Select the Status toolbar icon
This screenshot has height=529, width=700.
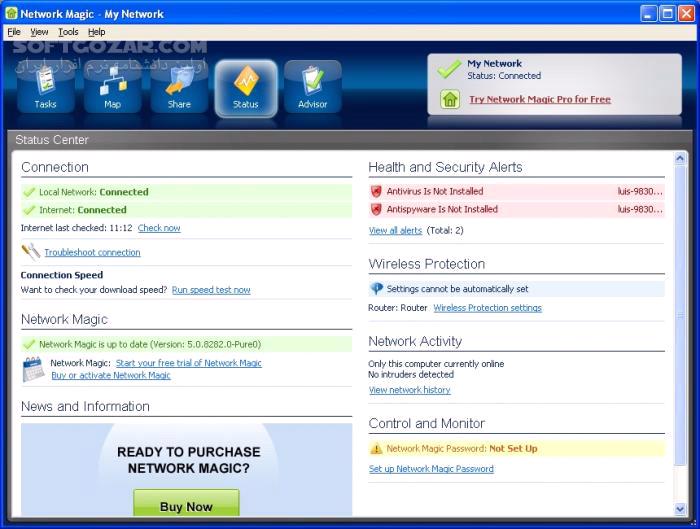[x=246, y=88]
